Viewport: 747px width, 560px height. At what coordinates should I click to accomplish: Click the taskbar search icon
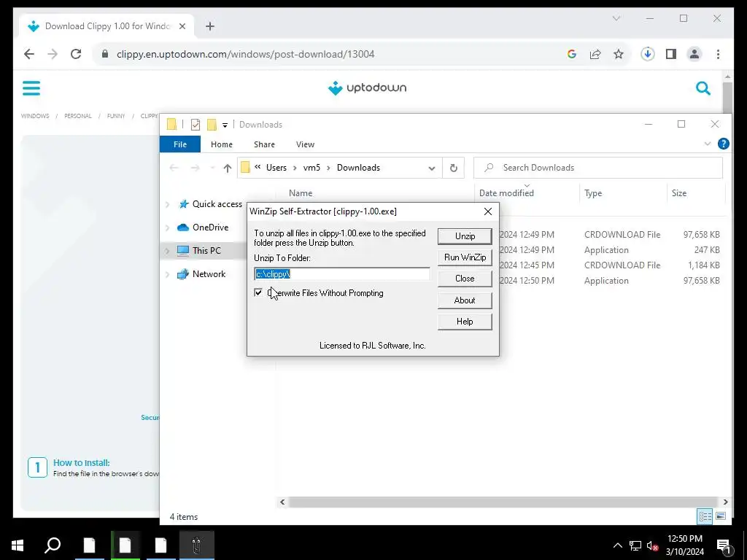click(53, 545)
